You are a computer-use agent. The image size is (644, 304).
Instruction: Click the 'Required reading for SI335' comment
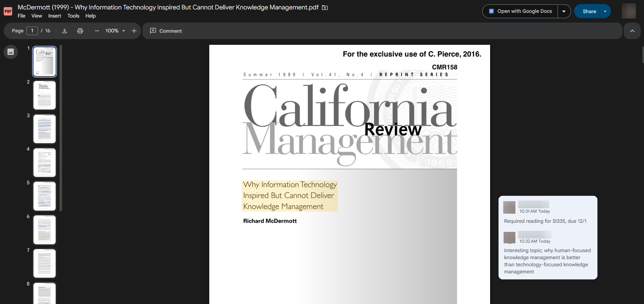pos(545,221)
